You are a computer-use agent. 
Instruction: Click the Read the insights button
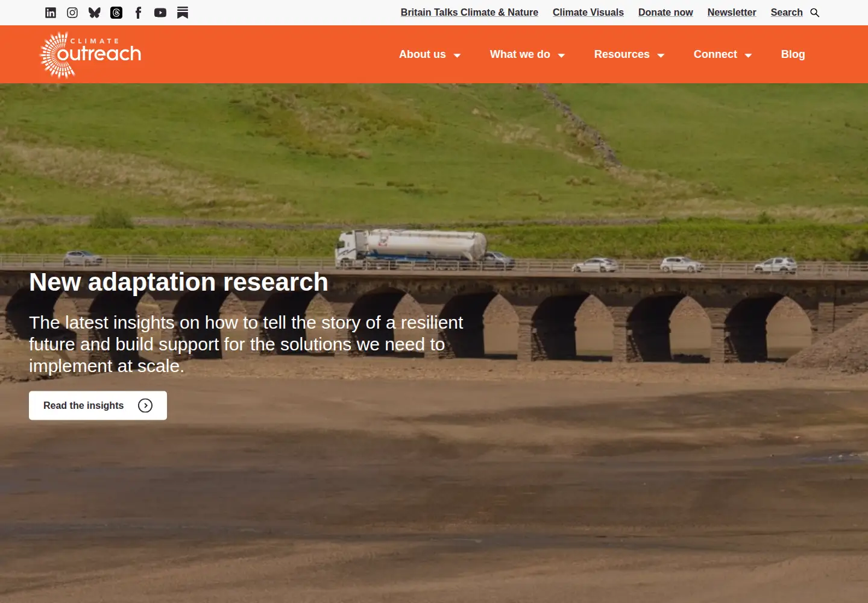(x=98, y=406)
